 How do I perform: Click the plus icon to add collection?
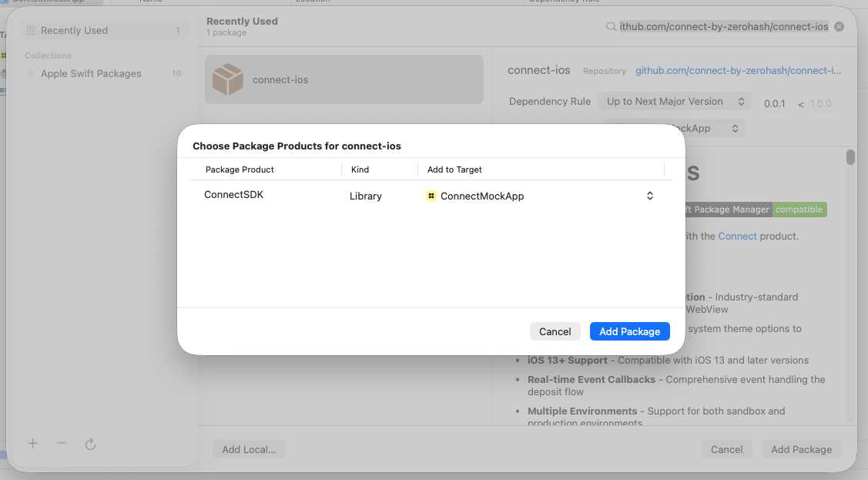32,444
